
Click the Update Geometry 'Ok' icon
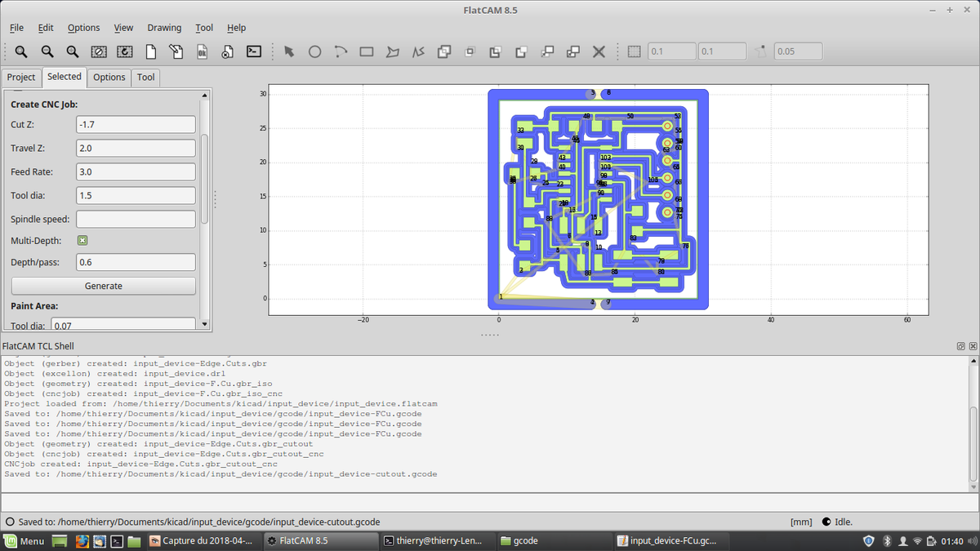tap(202, 51)
